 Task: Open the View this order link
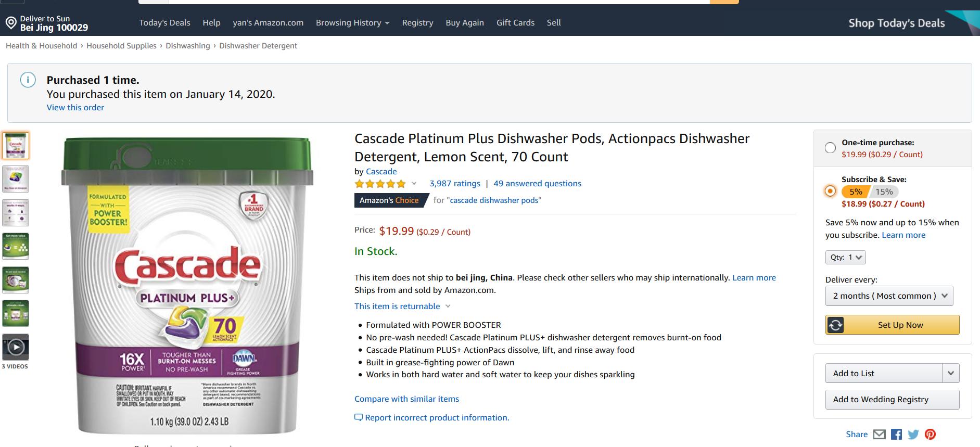(x=75, y=108)
